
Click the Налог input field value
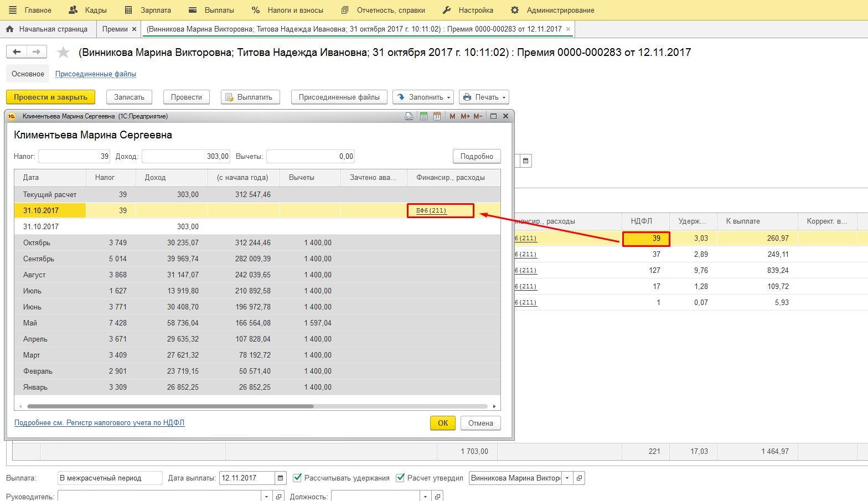pos(74,157)
